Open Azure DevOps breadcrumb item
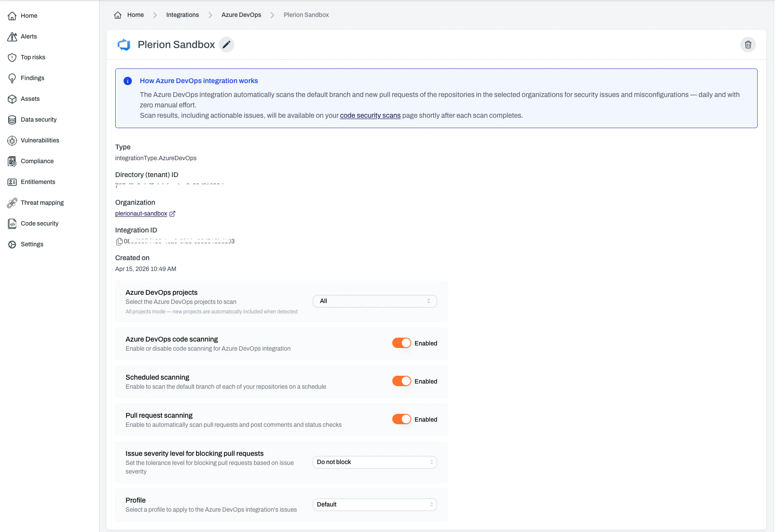The width and height of the screenshot is (775, 532). click(x=241, y=15)
